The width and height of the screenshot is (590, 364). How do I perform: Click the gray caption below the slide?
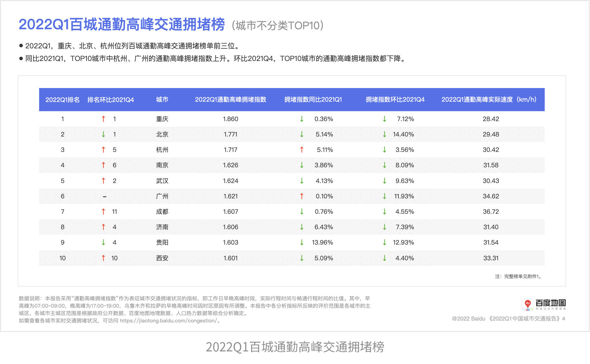click(x=295, y=347)
